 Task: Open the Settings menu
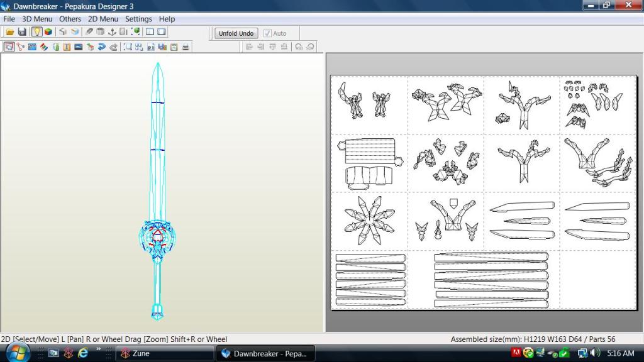point(138,19)
